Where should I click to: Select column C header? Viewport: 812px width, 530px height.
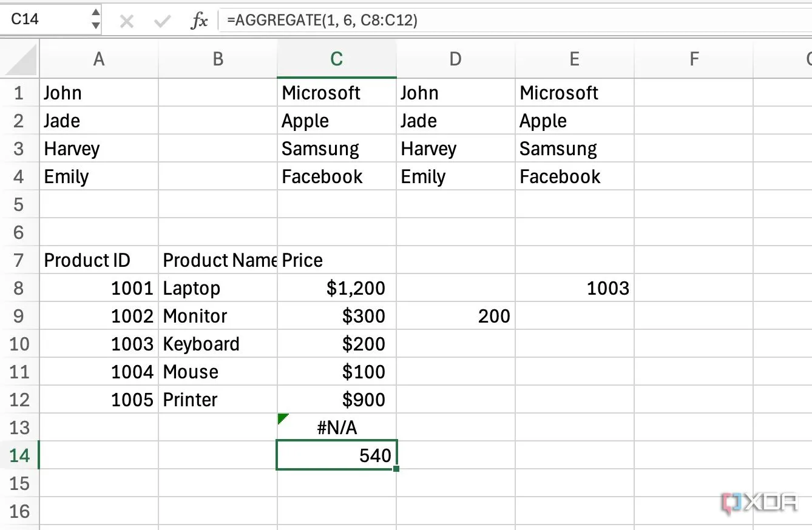coord(336,59)
